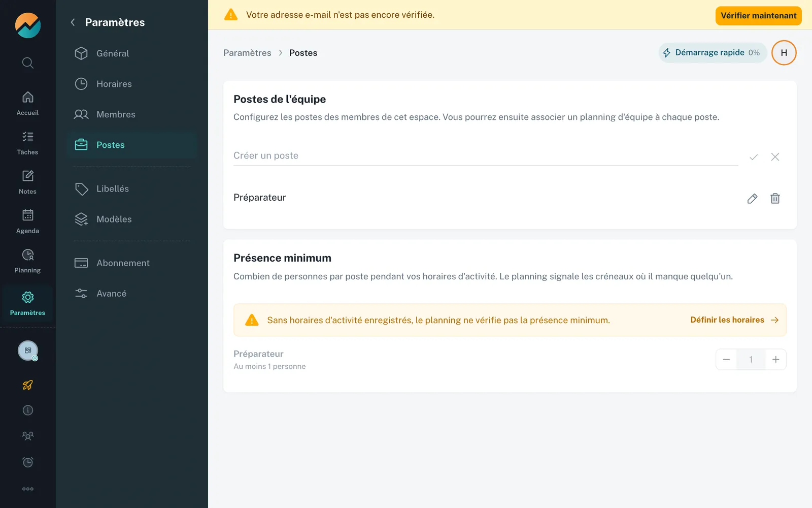Open Horaires settings
Viewport: 812px width, 508px height.
click(132, 84)
